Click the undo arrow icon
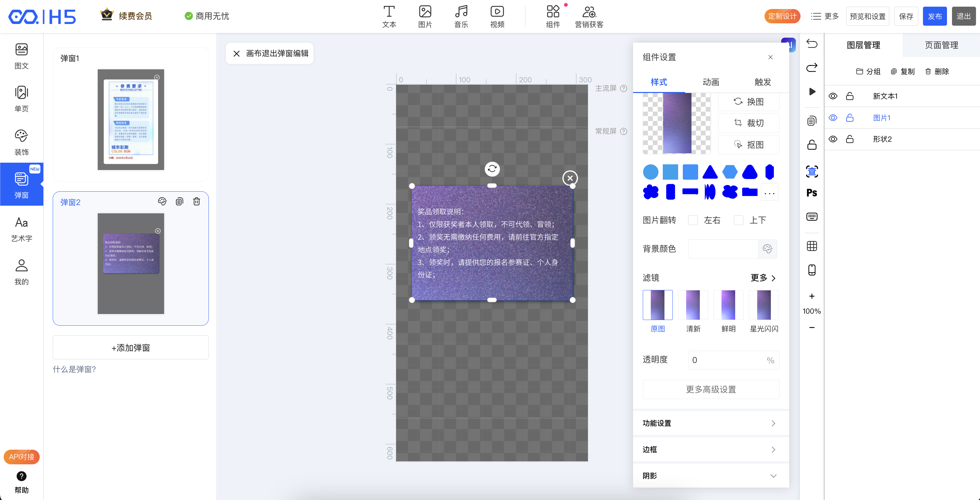This screenshot has height=500, width=980. coord(812,44)
